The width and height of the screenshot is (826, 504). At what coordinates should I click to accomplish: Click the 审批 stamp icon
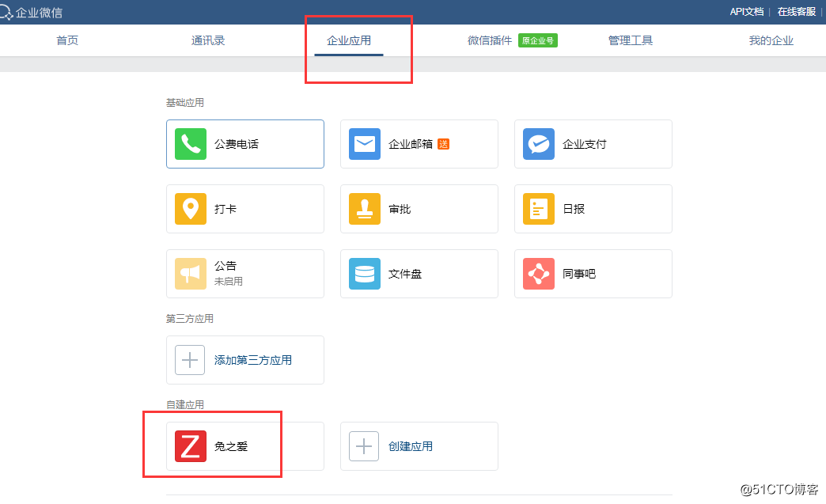pyautogui.click(x=365, y=209)
